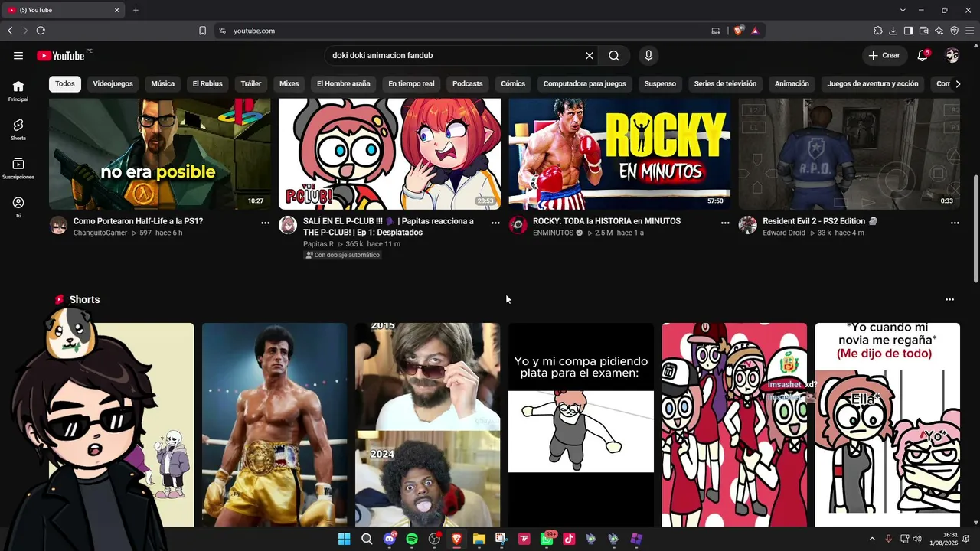The width and height of the screenshot is (980, 551).
Task: Play the ROCKY en minutos video thumbnail
Action: 619,154
